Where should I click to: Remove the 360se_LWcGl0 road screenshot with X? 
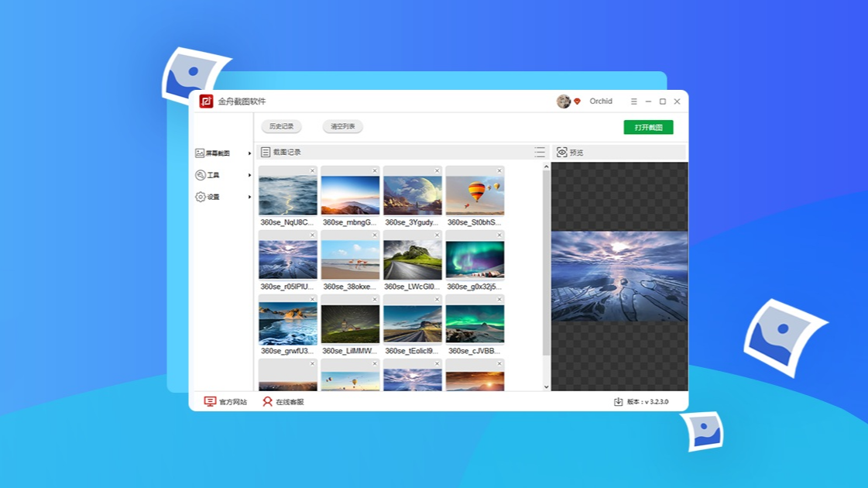tap(437, 235)
